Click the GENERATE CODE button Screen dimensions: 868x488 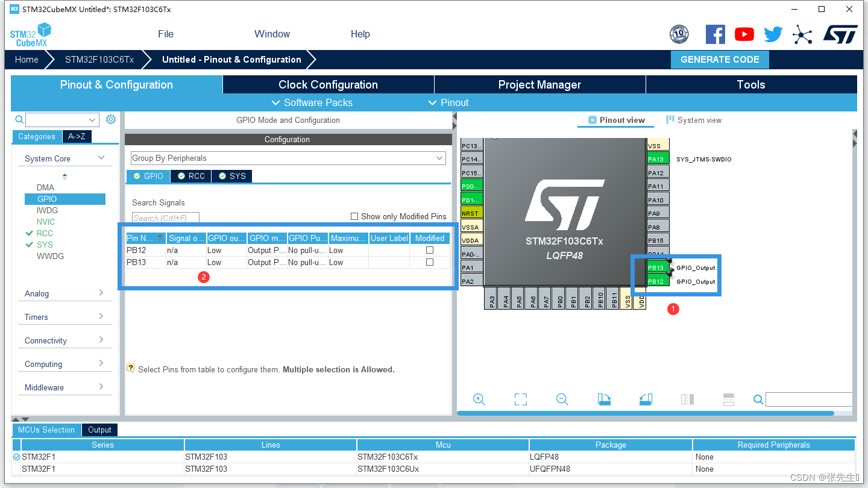(720, 59)
